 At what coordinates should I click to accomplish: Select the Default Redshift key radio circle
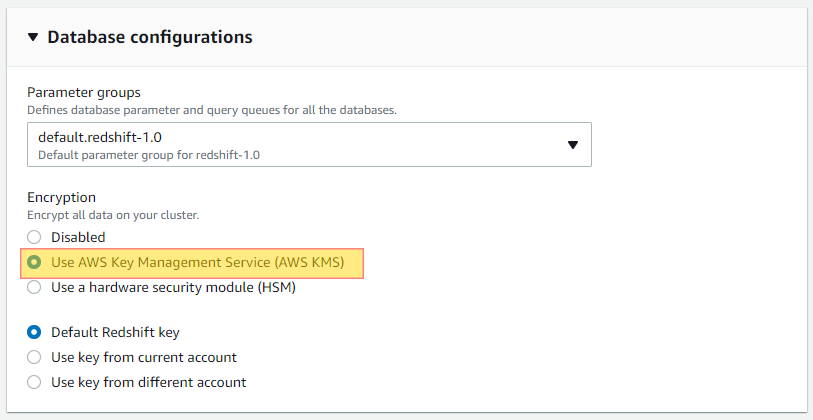(34, 332)
